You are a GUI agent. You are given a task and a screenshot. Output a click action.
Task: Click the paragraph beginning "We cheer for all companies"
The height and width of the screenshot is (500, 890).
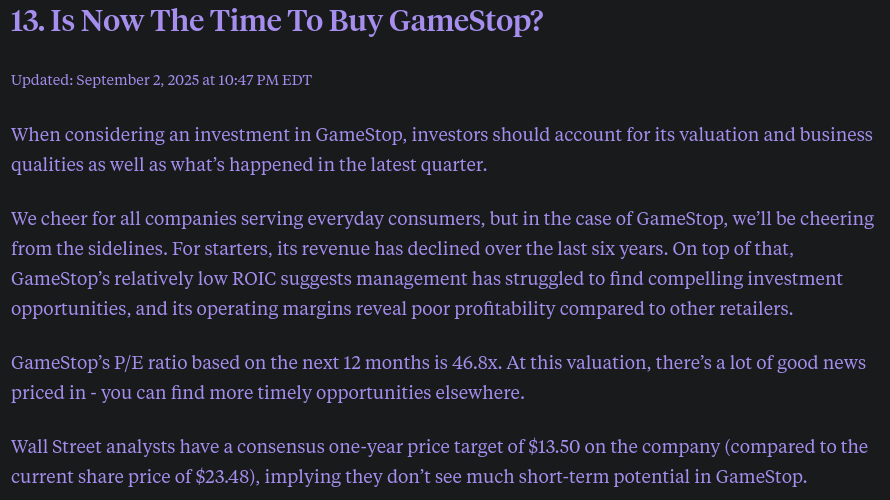coord(442,263)
